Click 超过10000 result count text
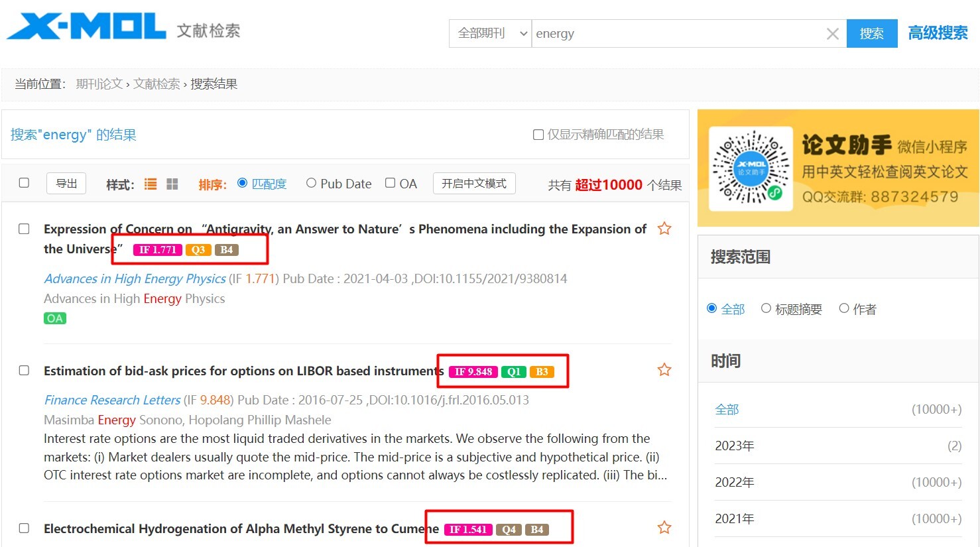 (x=609, y=185)
